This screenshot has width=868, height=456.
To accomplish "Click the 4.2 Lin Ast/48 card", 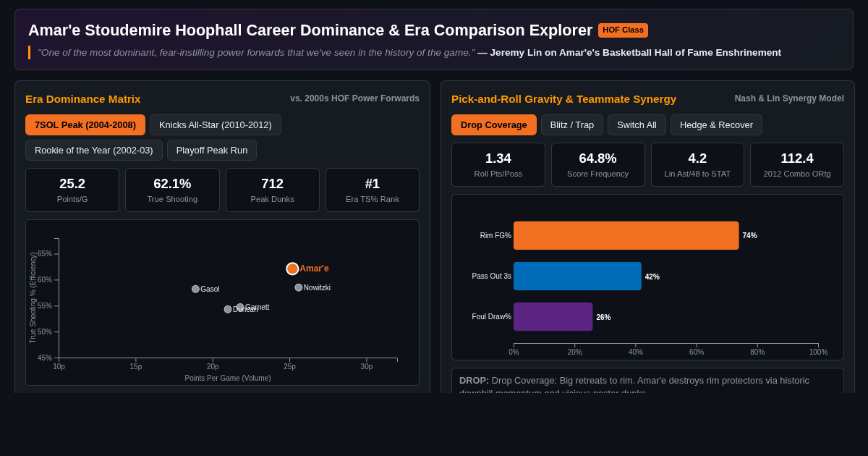I will pyautogui.click(x=697, y=164).
